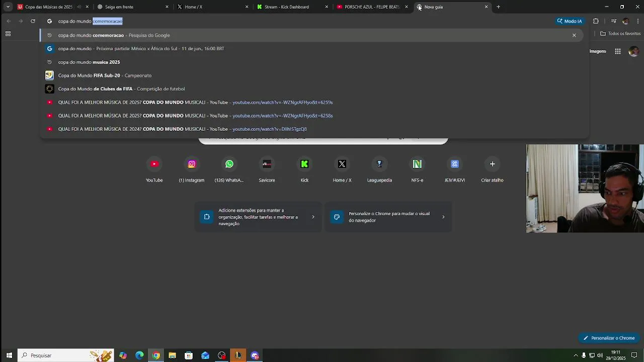Close the Seiga em frente tab

pyautogui.click(x=167, y=7)
